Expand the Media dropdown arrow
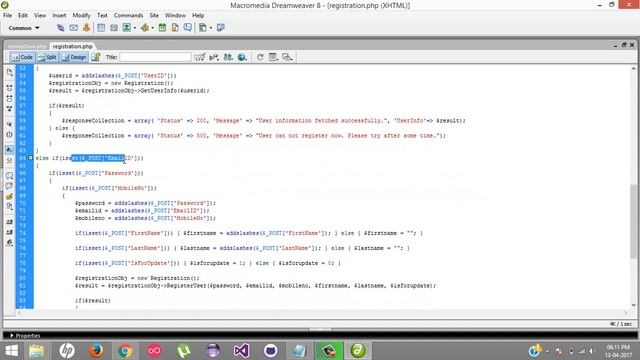The width and height of the screenshot is (640, 360). pyautogui.click(x=153, y=28)
